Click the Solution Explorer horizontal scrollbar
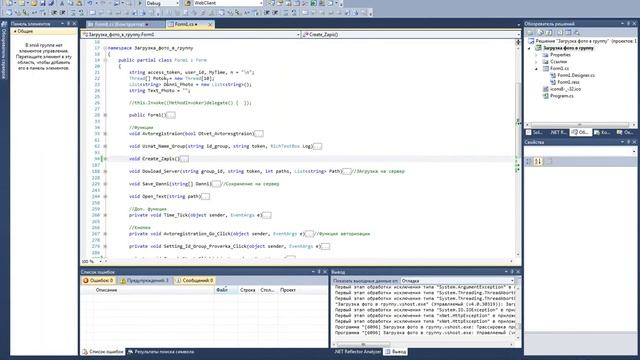This screenshot has height=360, width=640. 580,125
